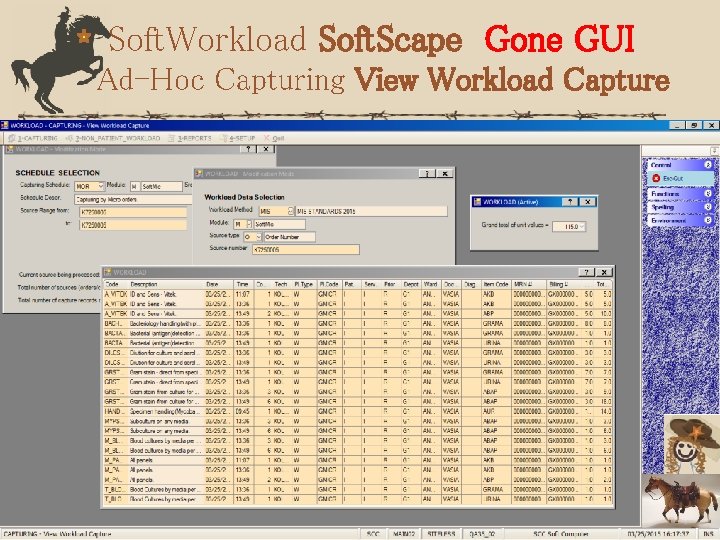The height and width of the screenshot is (540, 720).
Task: Click the Source Range 'to' field
Action: pyautogui.click(x=133, y=225)
